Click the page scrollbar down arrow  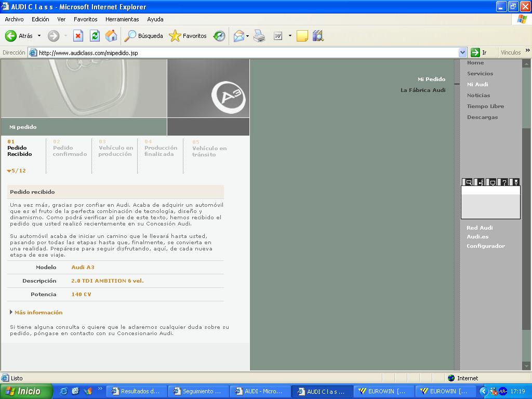pyautogui.click(x=526, y=366)
